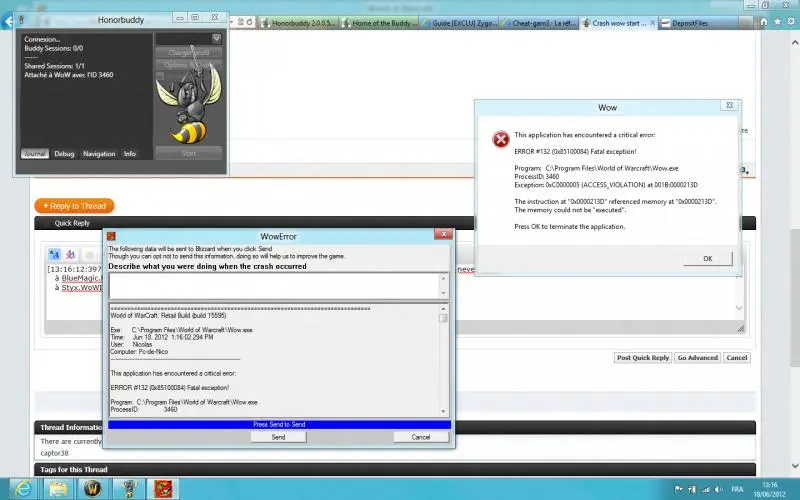Click the FRA language indicator
Viewport: 800px width, 500px height.
pyautogui.click(x=737, y=489)
